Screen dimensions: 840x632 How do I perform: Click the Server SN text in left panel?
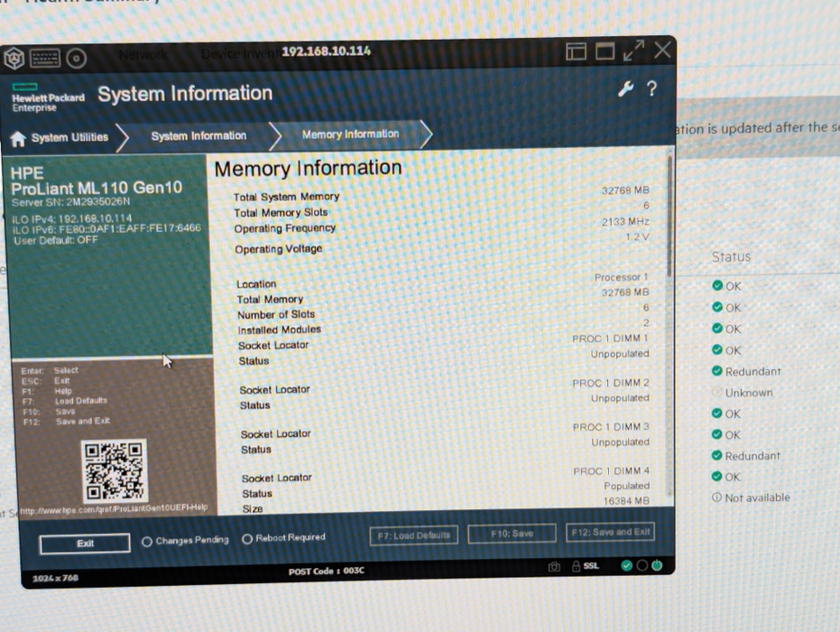70,202
